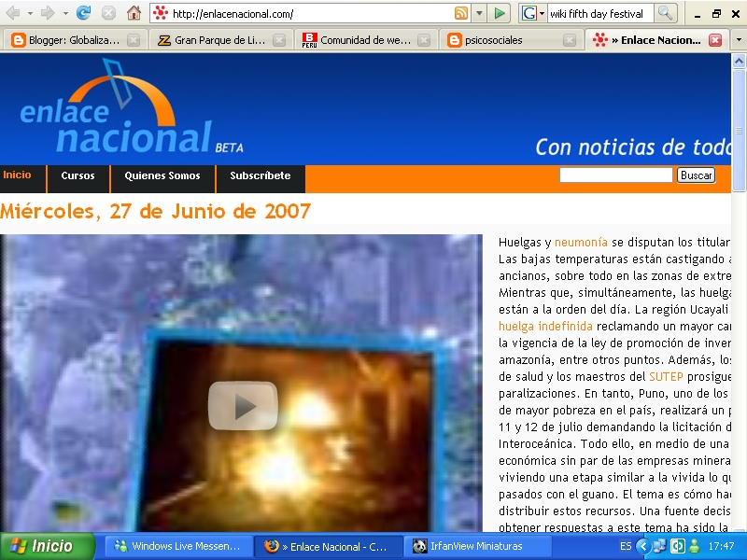This screenshot has height=560, width=747.
Task: Reload the current page
Action: click(82, 13)
